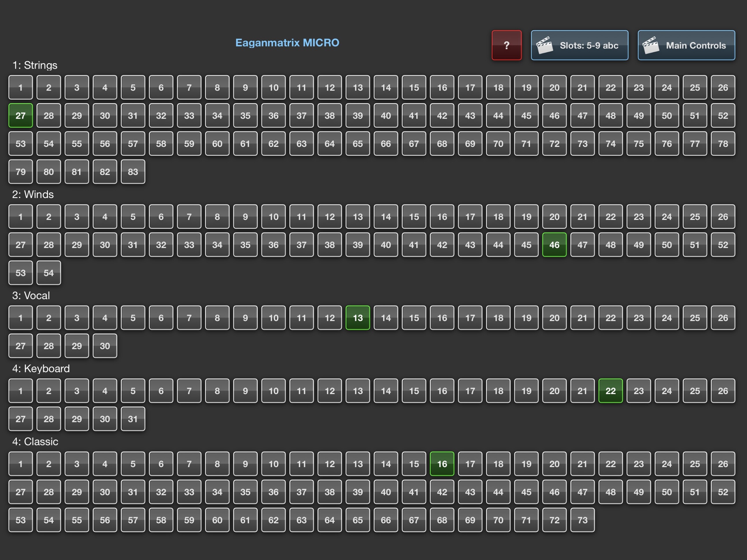Pick Vocal preset 20

click(x=554, y=318)
